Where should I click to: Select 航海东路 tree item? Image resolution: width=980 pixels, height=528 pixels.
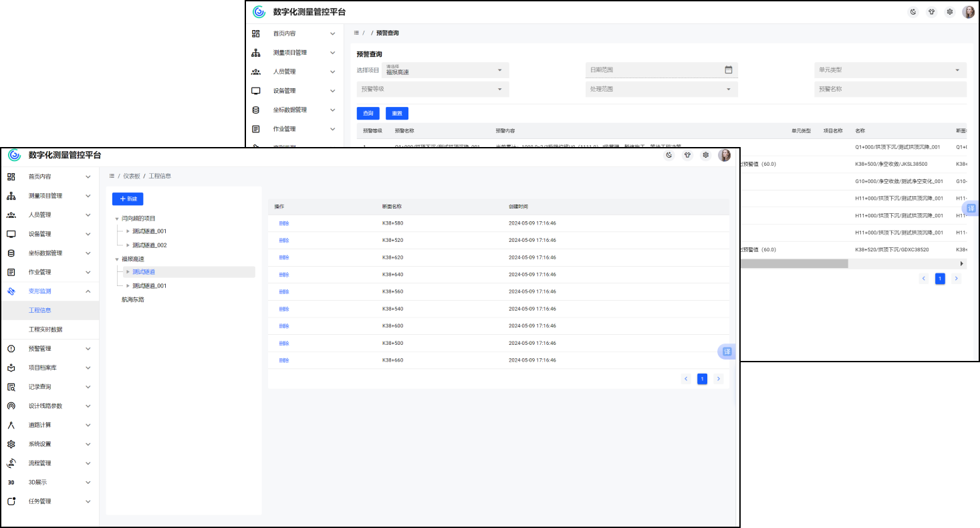coord(133,299)
